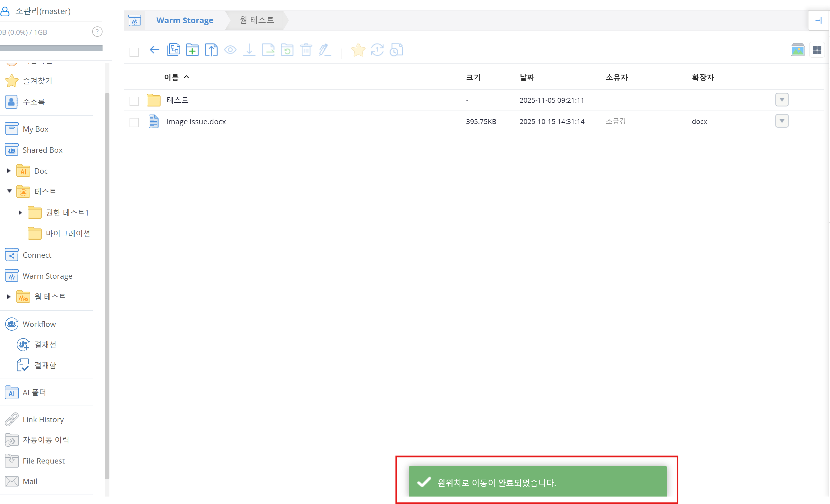Image resolution: width=830 pixels, height=504 pixels.
Task: Click the back arrow in the toolbar
Action: 154,50
